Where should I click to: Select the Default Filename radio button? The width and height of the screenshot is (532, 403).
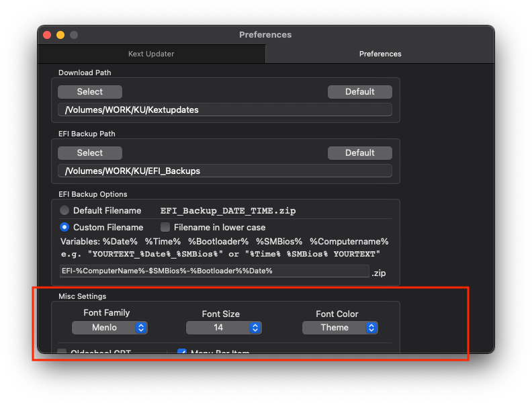pos(65,210)
